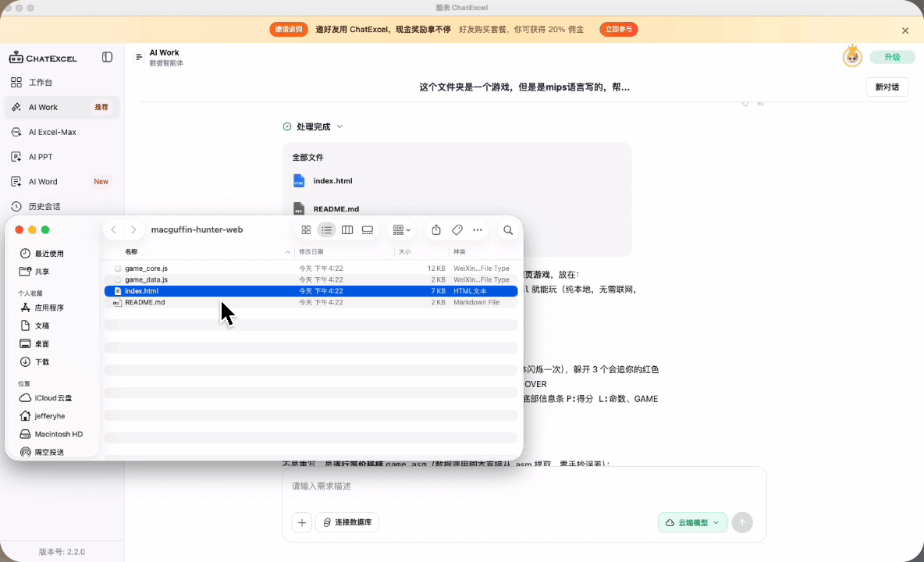This screenshot has height=562, width=924.
Task: Click Finder tag icon
Action: (457, 229)
